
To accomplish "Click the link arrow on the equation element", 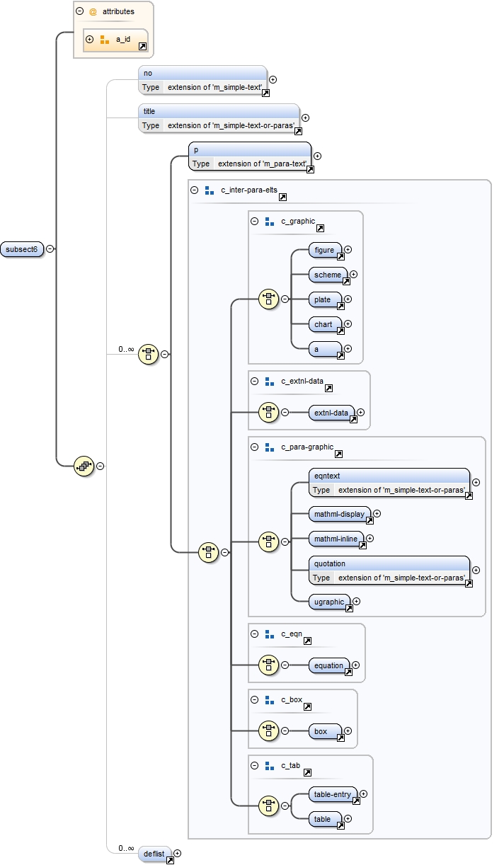I will coord(347,673).
